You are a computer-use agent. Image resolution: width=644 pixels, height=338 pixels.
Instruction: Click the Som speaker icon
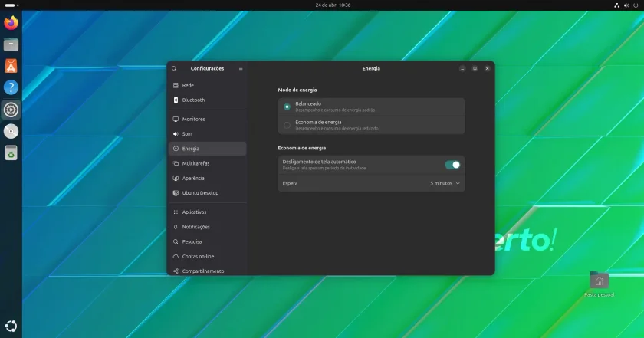(176, 134)
